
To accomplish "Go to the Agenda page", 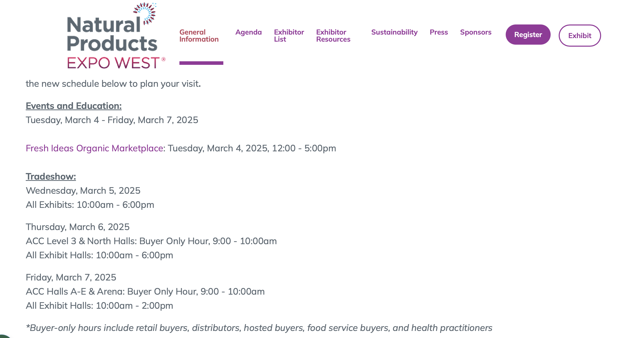I will [x=248, y=32].
